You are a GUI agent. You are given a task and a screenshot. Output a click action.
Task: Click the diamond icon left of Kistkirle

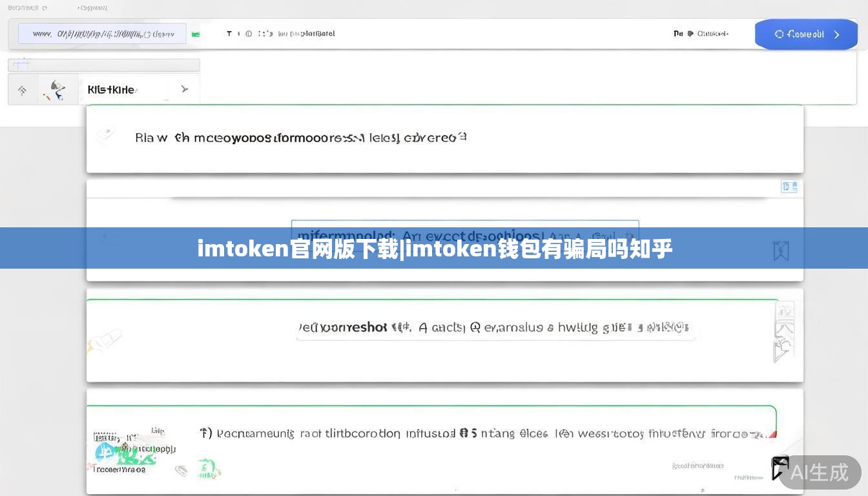point(23,90)
